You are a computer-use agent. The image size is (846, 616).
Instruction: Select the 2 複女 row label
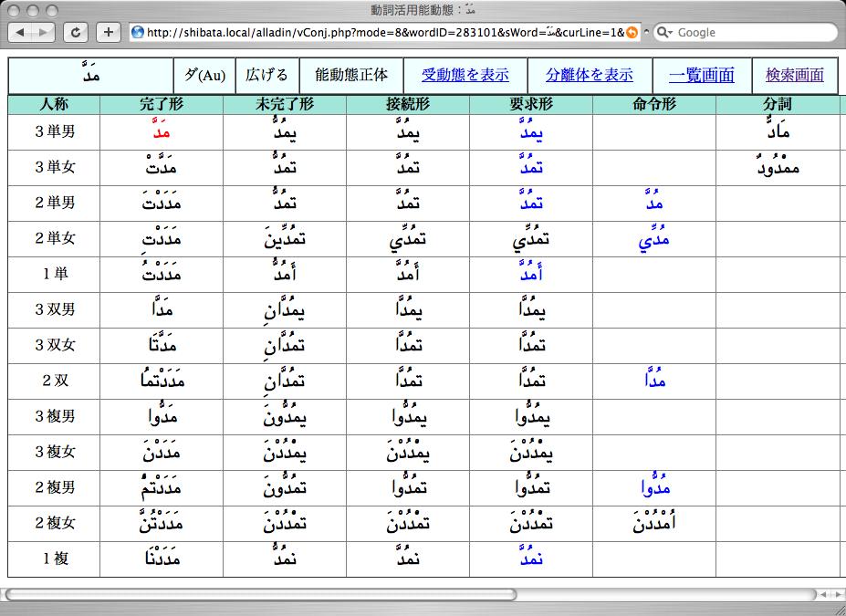pos(55,523)
